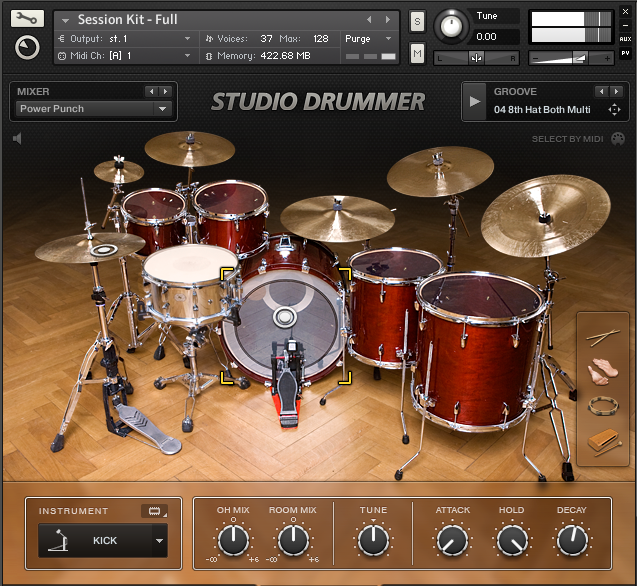The image size is (637, 586).
Task: Click the MIXER label
Action: coord(33,91)
